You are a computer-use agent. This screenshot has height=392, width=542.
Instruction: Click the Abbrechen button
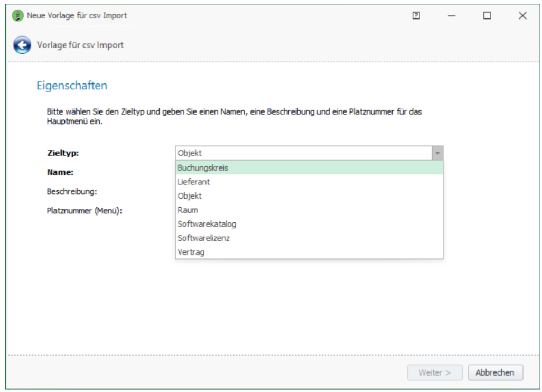[495, 372]
